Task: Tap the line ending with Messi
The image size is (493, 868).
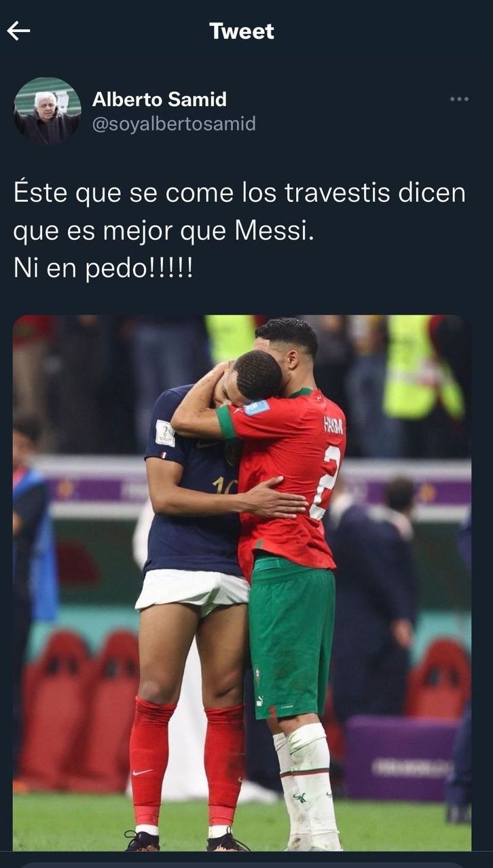Action: 164,231
